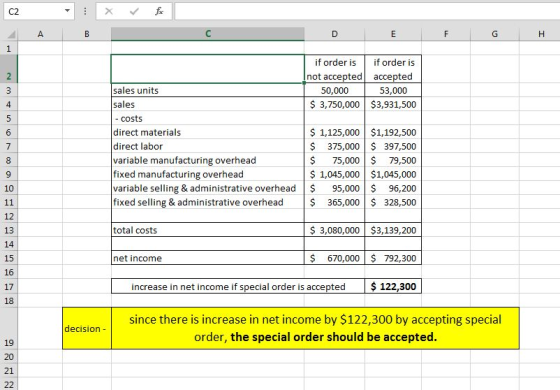Click the cell with $ 1,125,000
Image resolution: width=560 pixels, height=390 pixels.
click(x=334, y=132)
